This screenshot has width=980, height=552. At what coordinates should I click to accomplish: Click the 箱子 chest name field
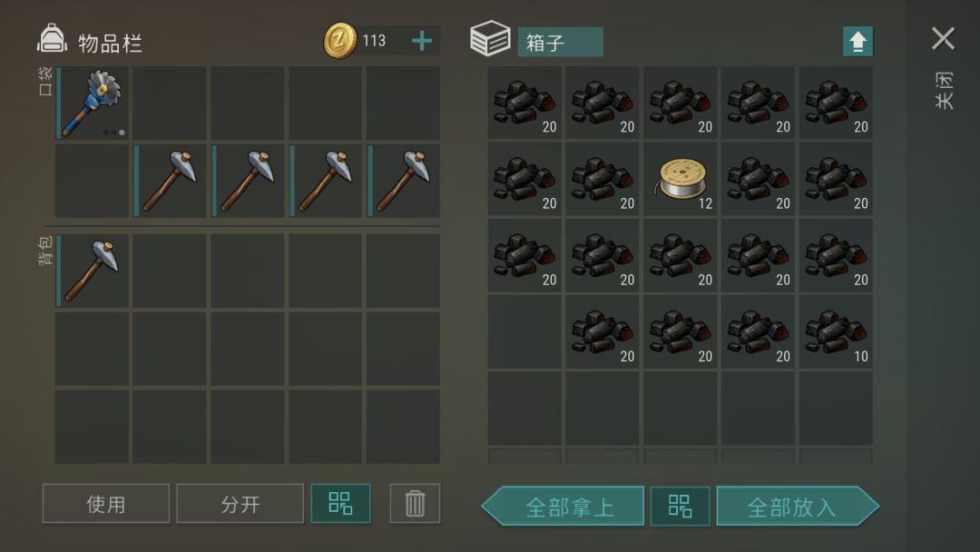pos(561,42)
